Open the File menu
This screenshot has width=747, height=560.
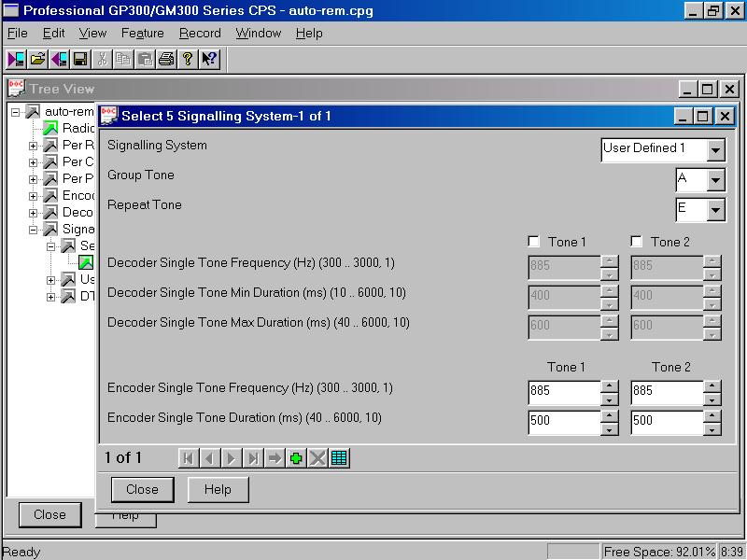(18, 34)
